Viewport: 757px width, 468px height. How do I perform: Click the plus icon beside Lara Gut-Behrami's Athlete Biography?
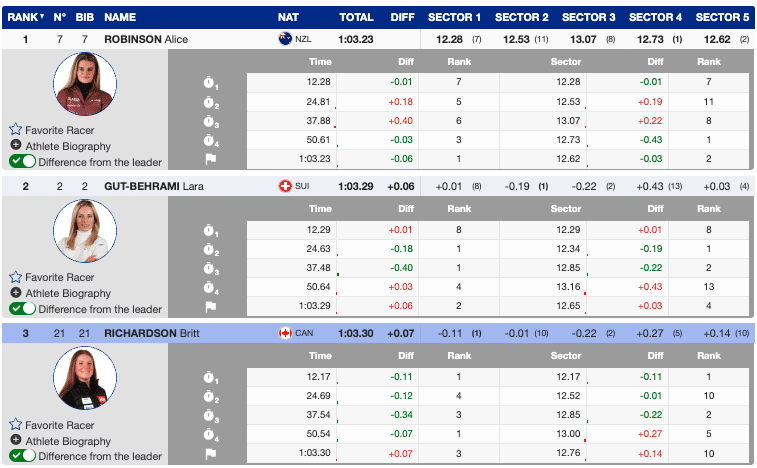point(16,293)
